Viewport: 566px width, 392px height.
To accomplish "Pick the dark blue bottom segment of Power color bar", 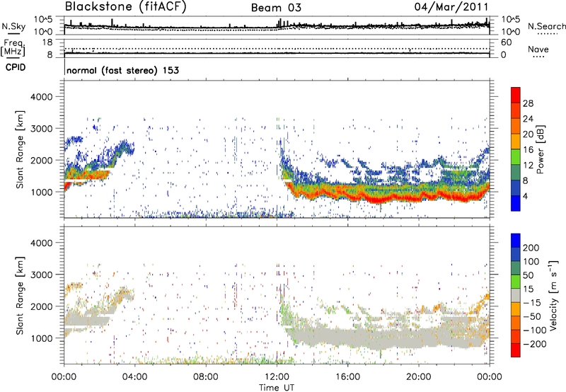I will pyautogui.click(x=516, y=200).
